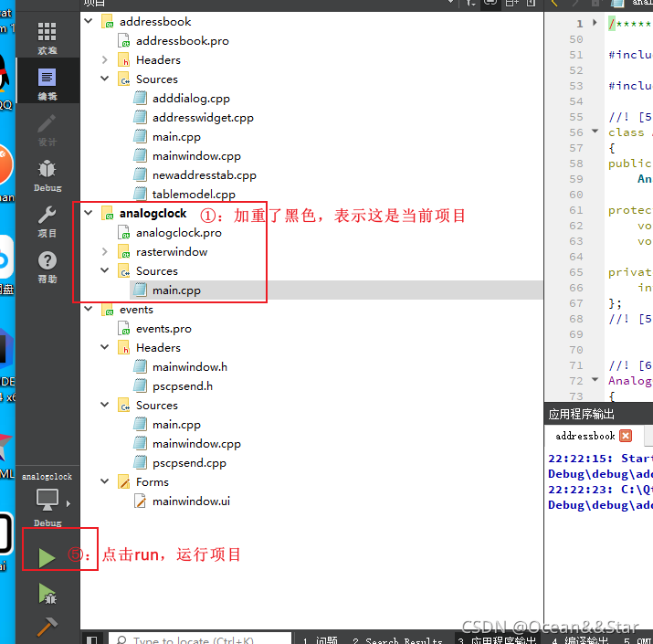Close the addressbook output tab

626,436
